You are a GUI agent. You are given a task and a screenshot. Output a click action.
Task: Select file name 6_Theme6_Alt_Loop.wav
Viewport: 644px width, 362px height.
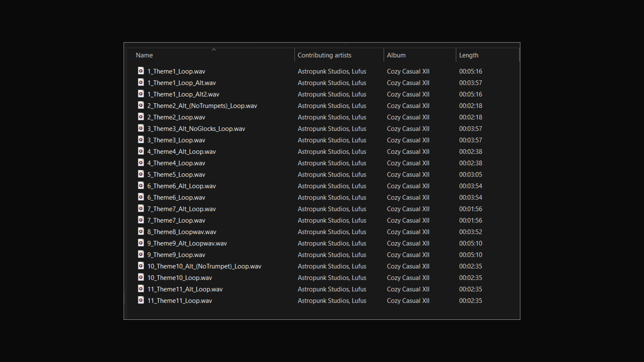point(181,186)
